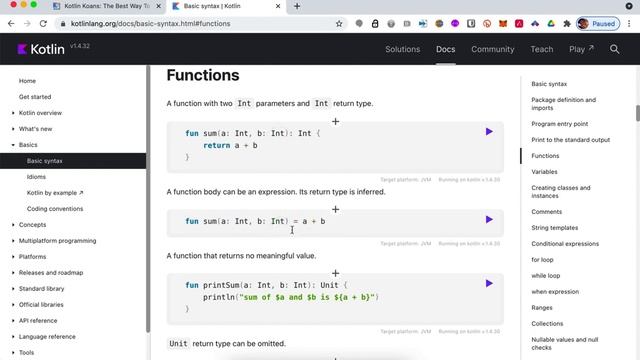Open Idioms page in sidebar
640x360 pixels.
pyautogui.click(x=36, y=177)
